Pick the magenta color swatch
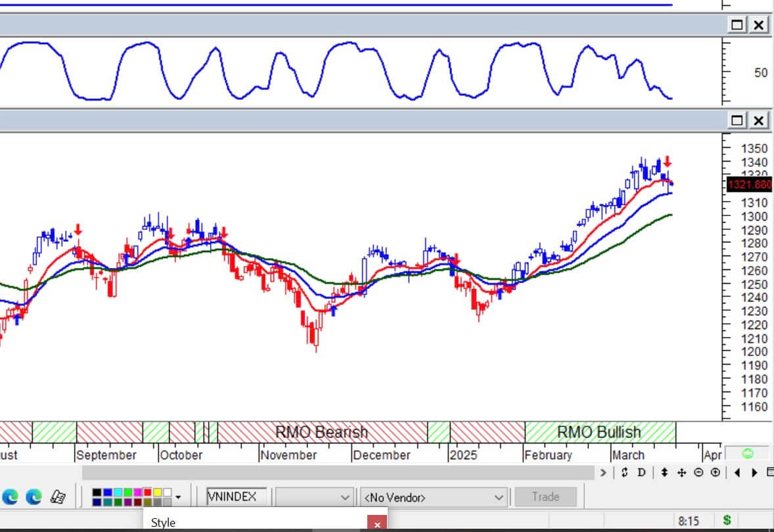Screen dimensions: 774x532 point(137,493)
